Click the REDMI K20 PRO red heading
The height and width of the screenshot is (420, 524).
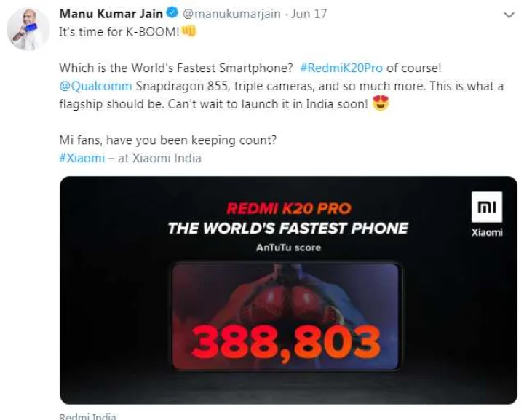tap(289, 208)
